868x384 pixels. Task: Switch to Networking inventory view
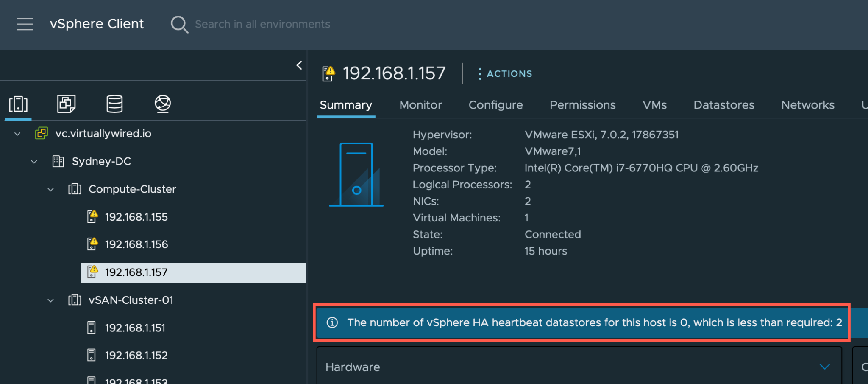(163, 104)
